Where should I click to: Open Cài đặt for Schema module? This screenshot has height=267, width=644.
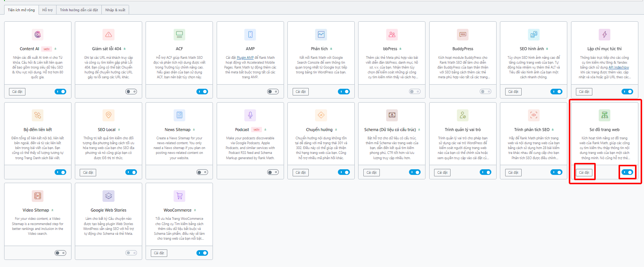coord(372,172)
